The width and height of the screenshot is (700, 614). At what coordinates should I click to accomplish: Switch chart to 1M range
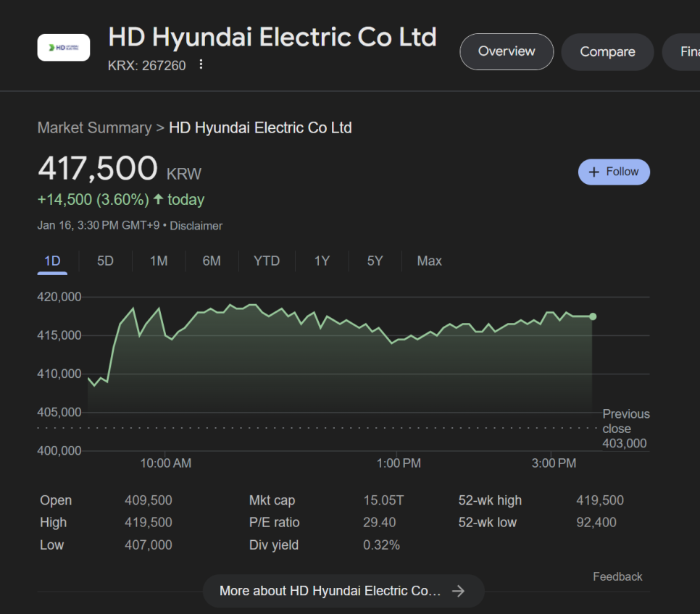click(x=159, y=261)
